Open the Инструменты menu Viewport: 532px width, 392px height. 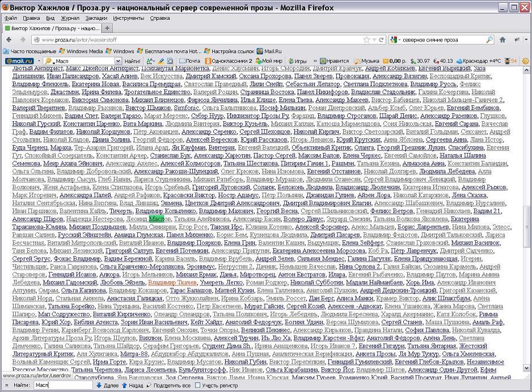click(x=128, y=18)
